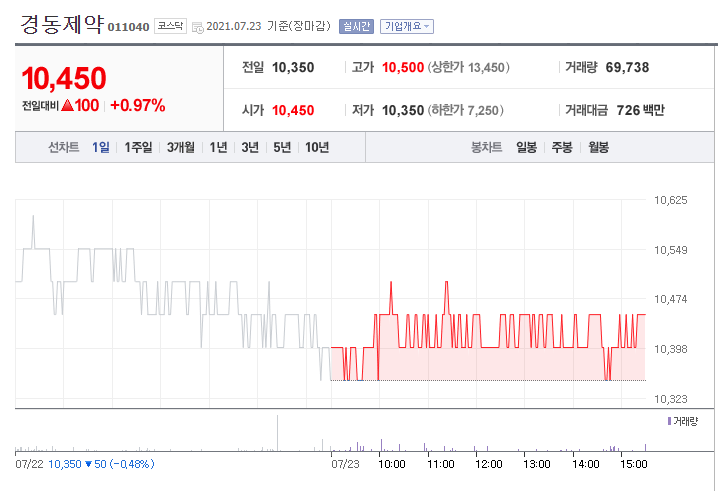Click the 10,398 y-axis label

coord(670,349)
